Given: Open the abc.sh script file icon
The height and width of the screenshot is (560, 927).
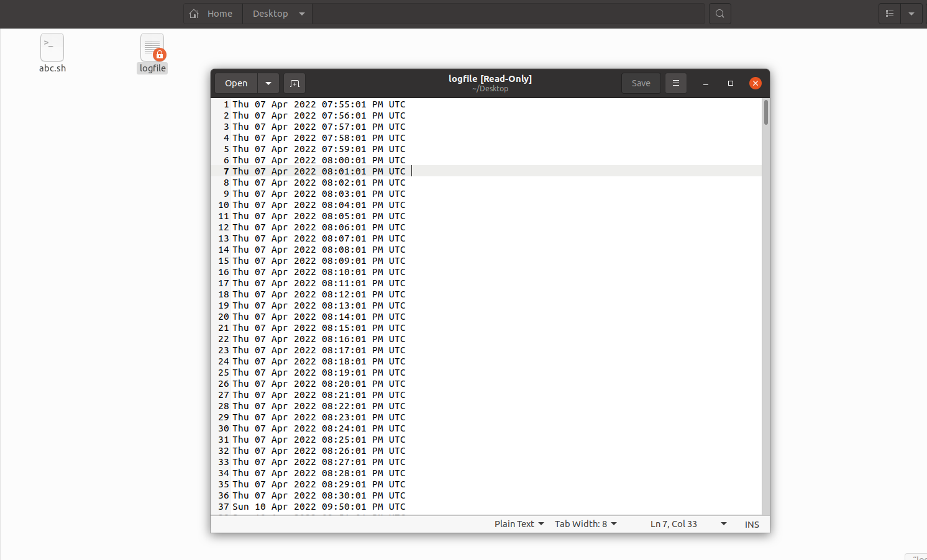Looking at the screenshot, I should click(52, 47).
